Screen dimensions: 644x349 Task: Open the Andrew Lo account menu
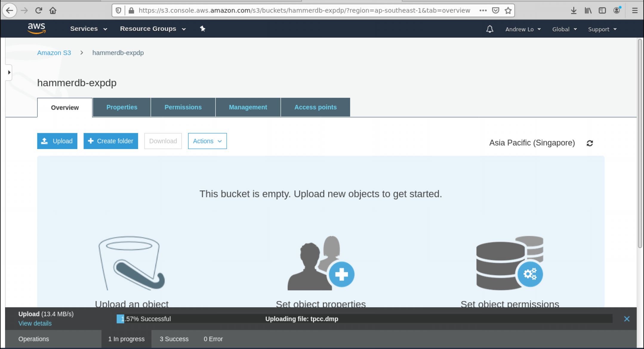pyautogui.click(x=523, y=29)
